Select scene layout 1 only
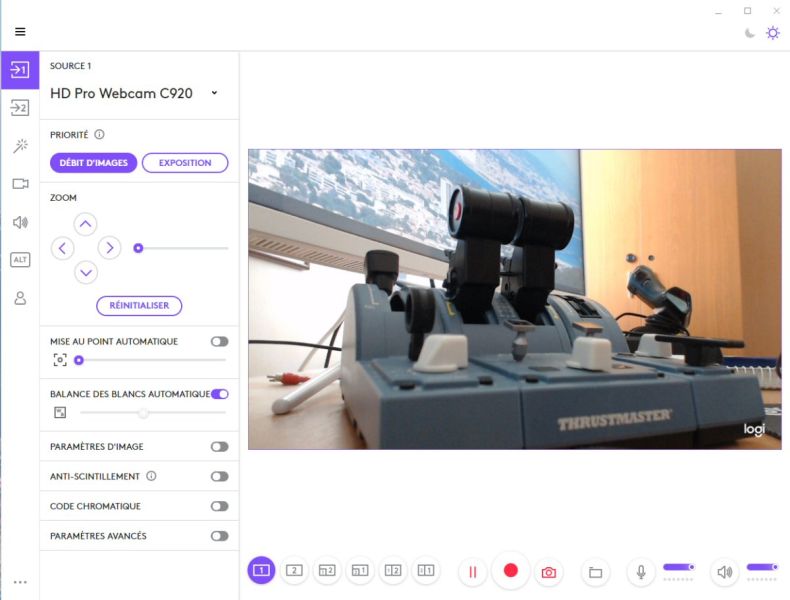Screen dimensions: 790x600 (261, 570)
